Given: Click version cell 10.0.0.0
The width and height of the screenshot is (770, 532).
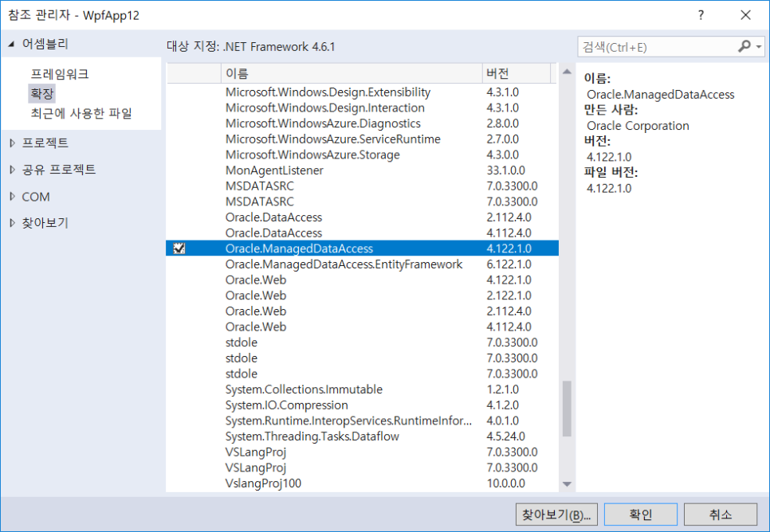Looking at the screenshot, I should pyautogui.click(x=506, y=483).
